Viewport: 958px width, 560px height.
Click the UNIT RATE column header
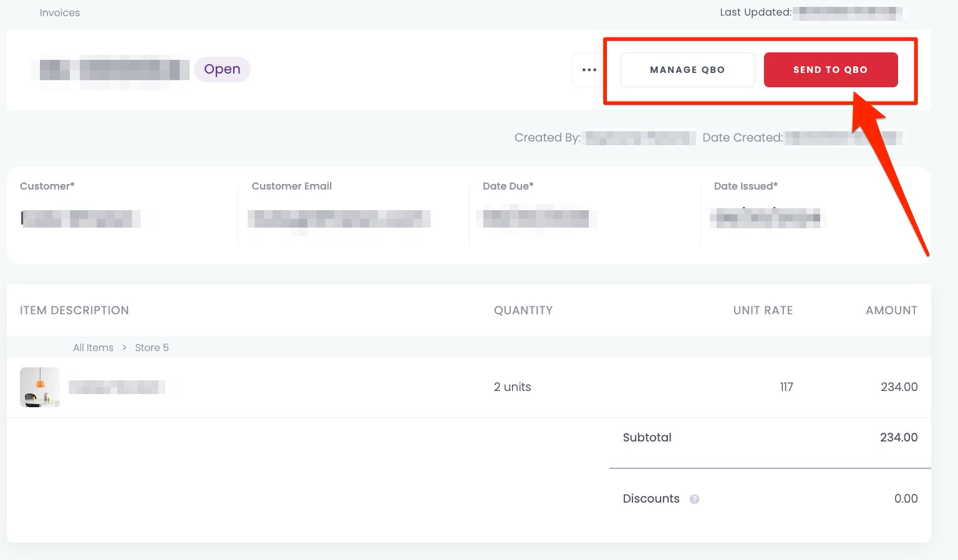coord(763,310)
